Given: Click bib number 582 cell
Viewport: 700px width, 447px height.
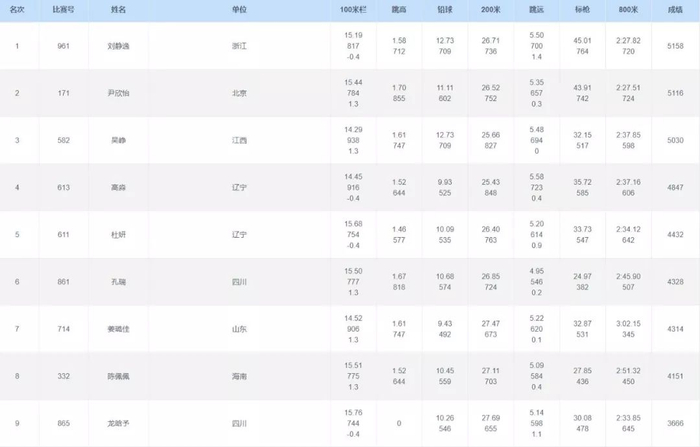Looking at the screenshot, I should pyautogui.click(x=62, y=140).
